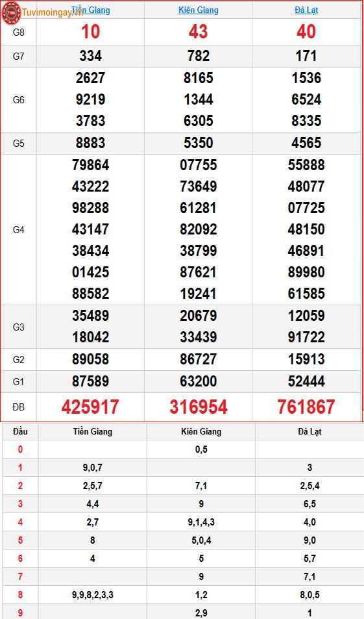Screen dimensions: 364x619
Task: Select the G6 number 9219
Action: tap(91, 99)
